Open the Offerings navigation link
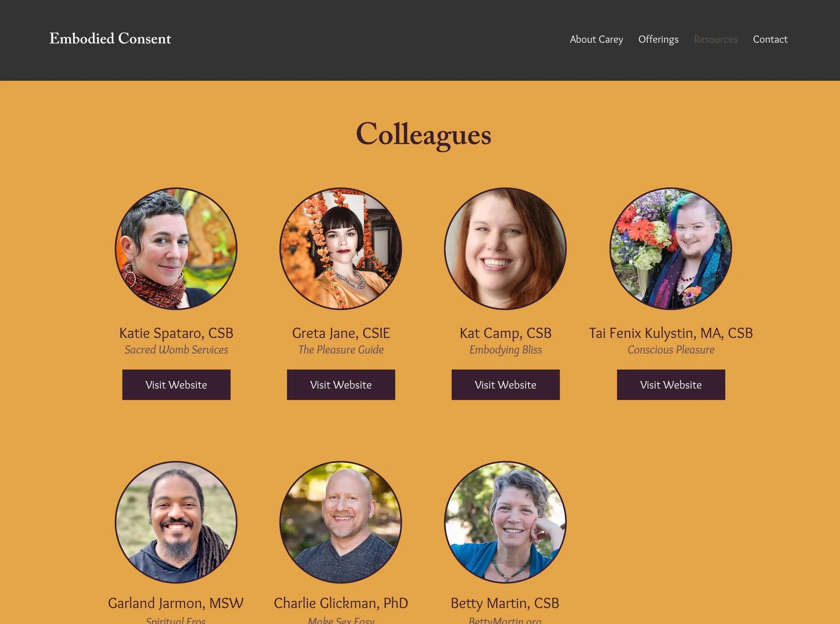Image resolution: width=840 pixels, height=624 pixels. coord(658,39)
